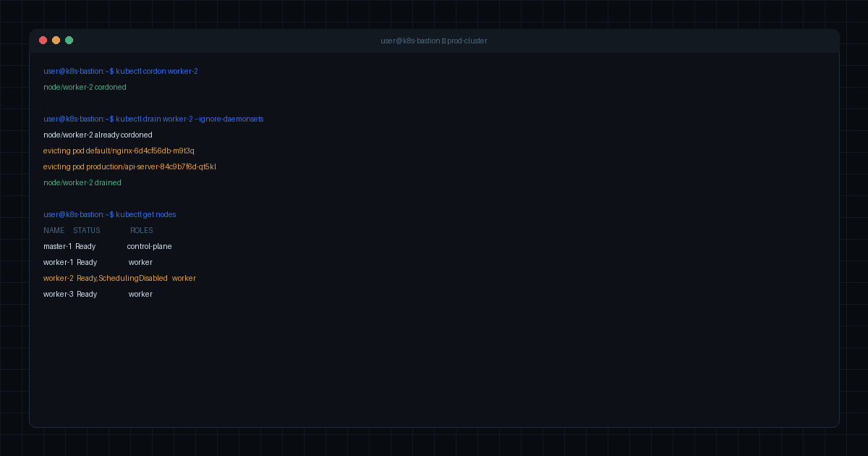
Task: Click the STATUS column header
Action: [x=87, y=230]
